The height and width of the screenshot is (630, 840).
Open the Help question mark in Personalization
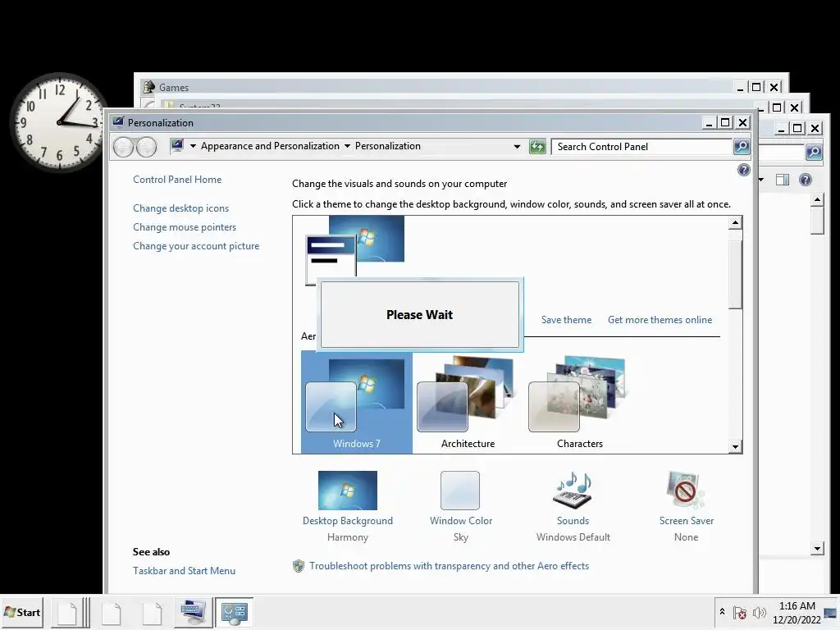coord(743,171)
